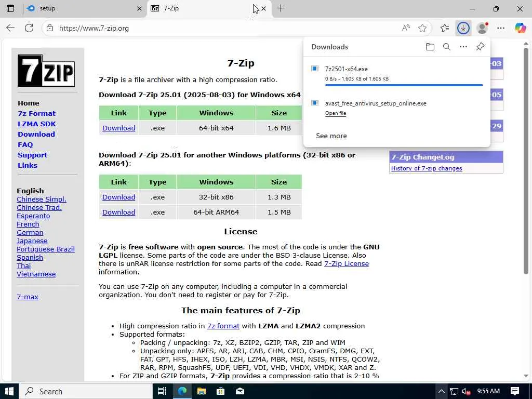Switch to the setup tab

coord(85,8)
